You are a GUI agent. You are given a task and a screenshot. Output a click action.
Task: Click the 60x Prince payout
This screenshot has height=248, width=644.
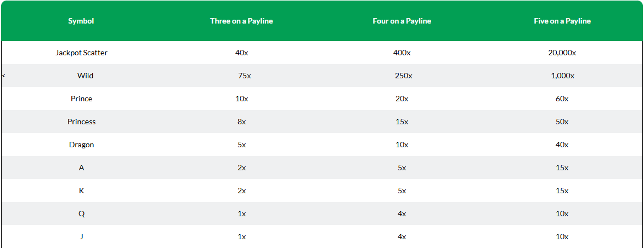tap(562, 99)
